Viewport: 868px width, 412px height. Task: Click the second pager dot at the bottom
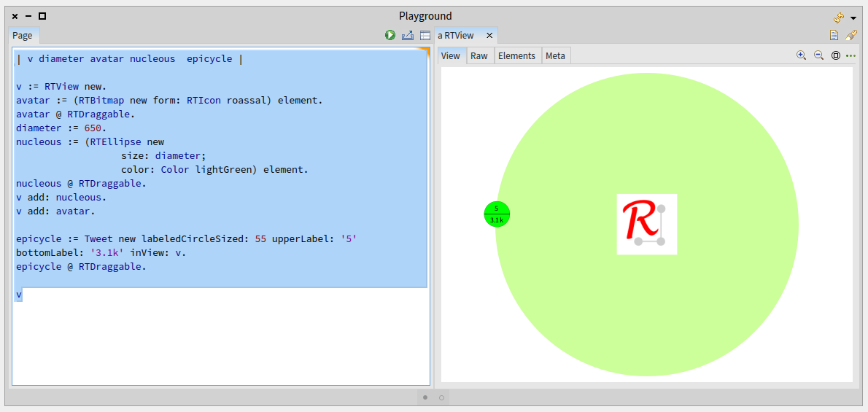[441, 397]
